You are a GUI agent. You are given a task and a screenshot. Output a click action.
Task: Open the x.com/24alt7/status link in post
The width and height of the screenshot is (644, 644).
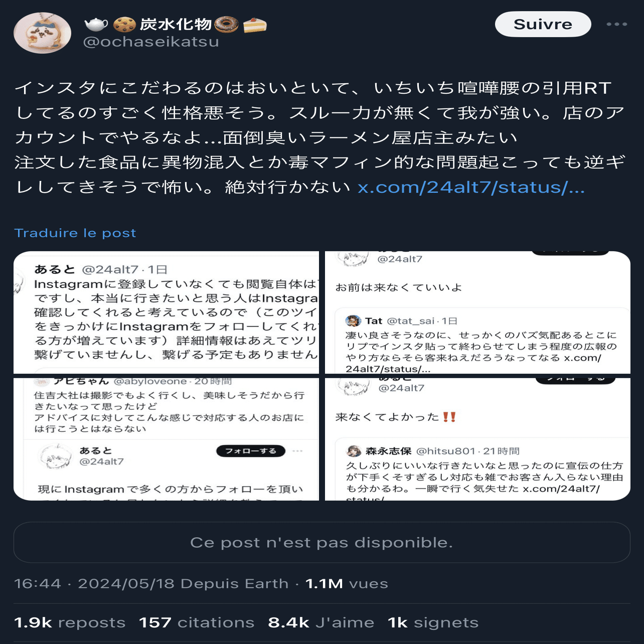(471, 187)
